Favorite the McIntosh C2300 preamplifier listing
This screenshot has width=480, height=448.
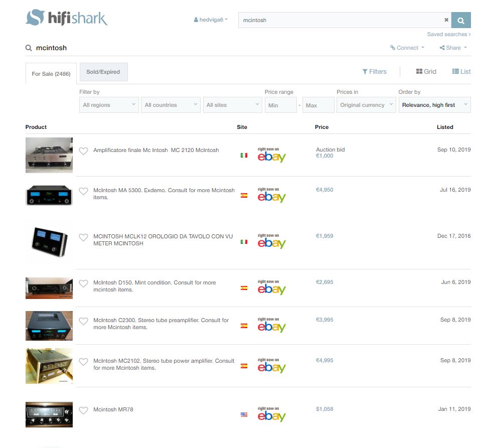tap(84, 321)
